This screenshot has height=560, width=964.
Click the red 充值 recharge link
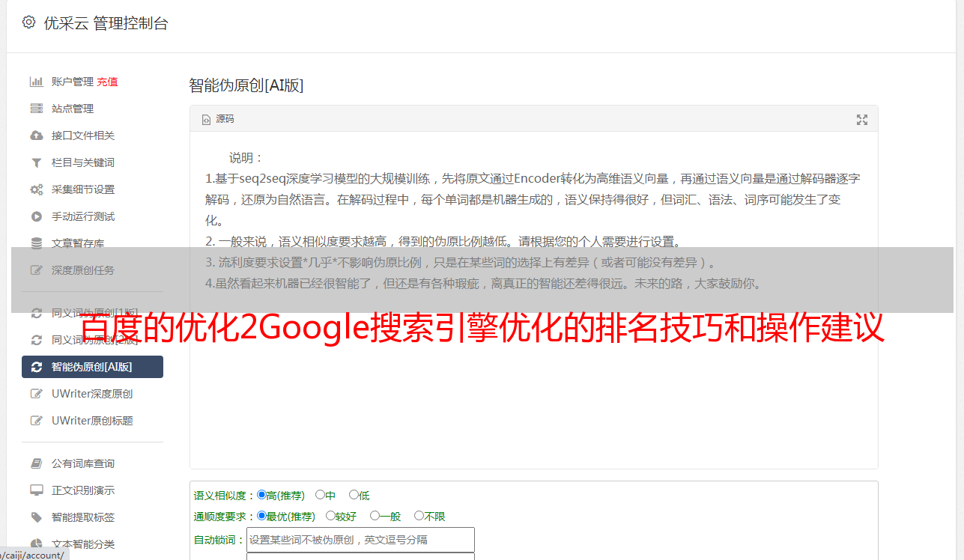click(x=107, y=82)
